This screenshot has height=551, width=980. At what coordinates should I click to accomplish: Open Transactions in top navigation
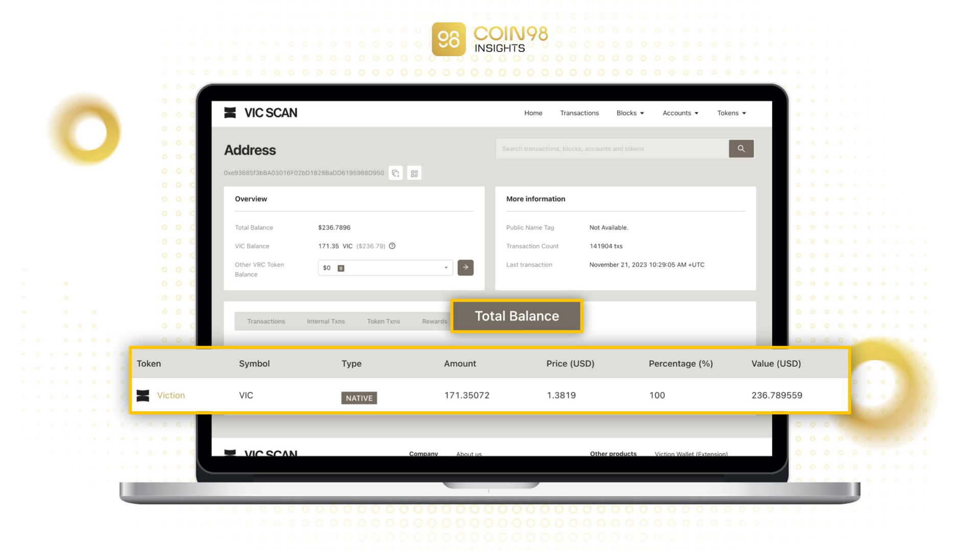pos(579,113)
